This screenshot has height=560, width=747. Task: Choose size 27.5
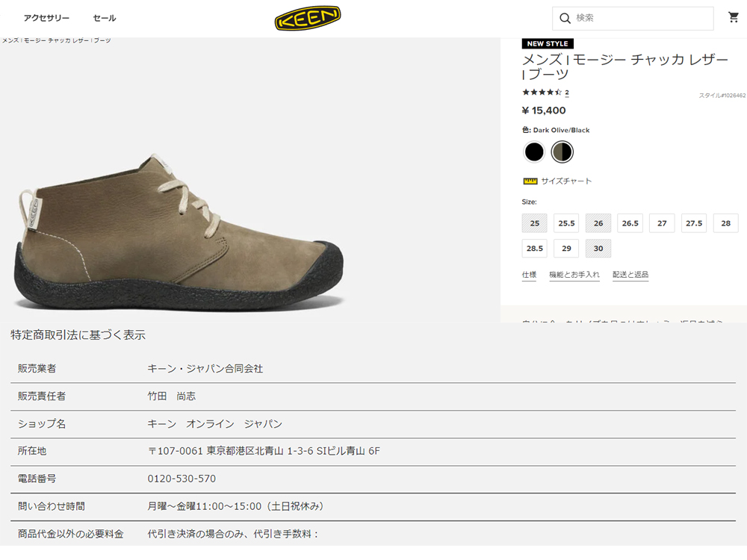[x=694, y=223]
